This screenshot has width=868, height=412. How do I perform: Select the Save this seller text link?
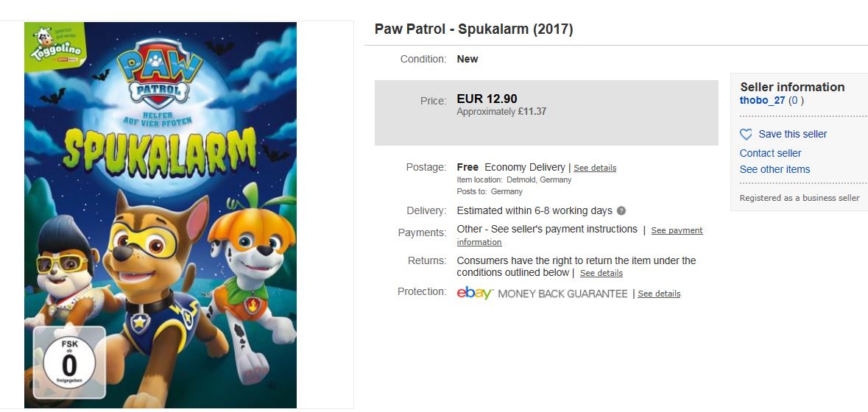(x=792, y=134)
